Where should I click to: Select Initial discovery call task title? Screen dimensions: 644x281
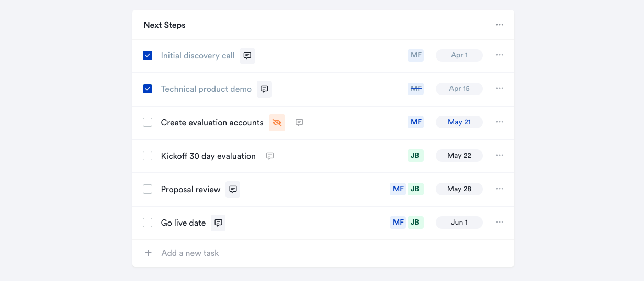point(198,55)
